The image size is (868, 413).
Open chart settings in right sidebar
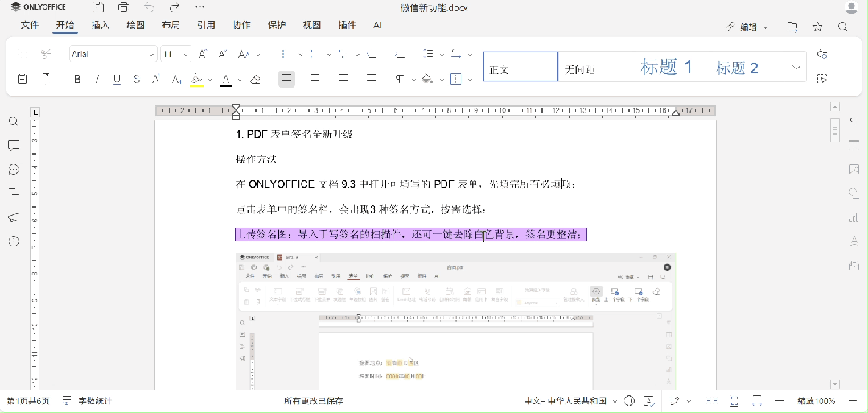pyautogui.click(x=854, y=217)
